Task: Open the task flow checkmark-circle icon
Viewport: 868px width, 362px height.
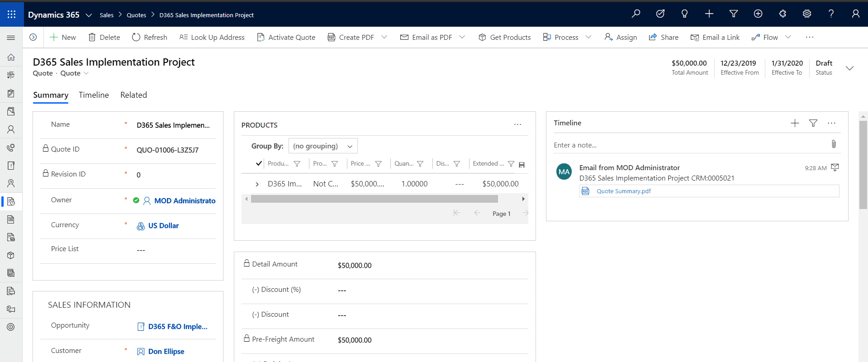Action: point(660,14)
